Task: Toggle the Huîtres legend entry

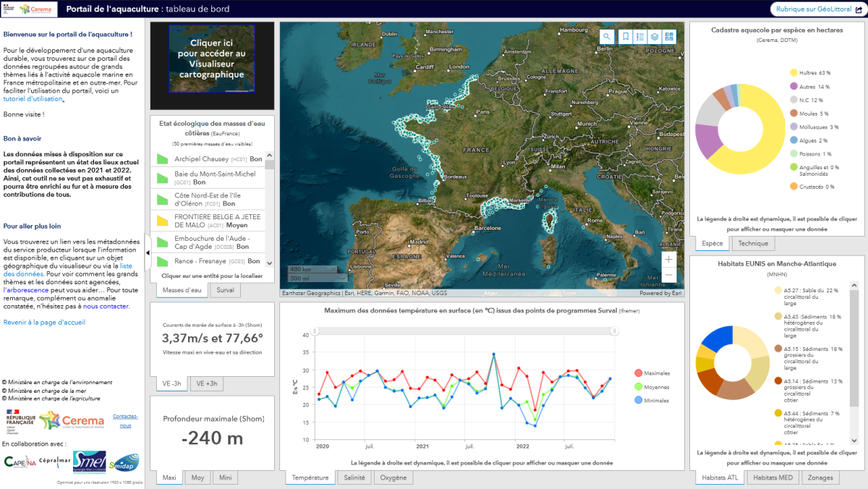Action: coord(809,73)
